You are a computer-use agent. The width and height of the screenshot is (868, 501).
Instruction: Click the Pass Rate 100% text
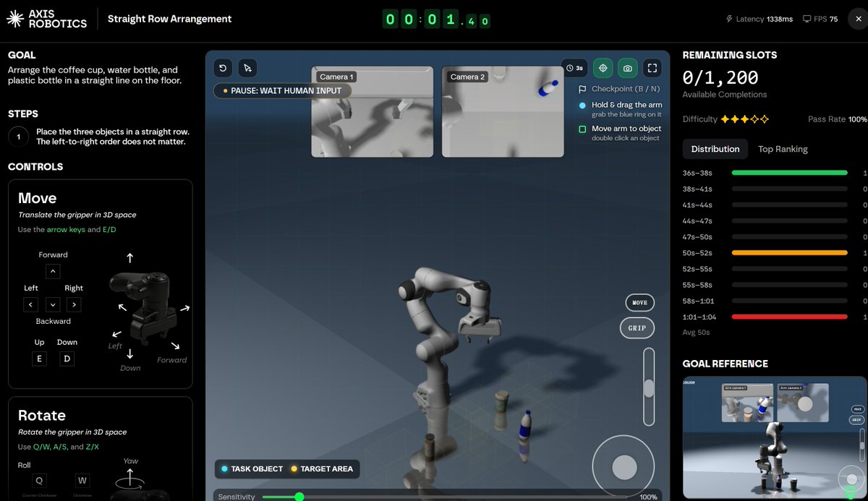coord(838,119)
